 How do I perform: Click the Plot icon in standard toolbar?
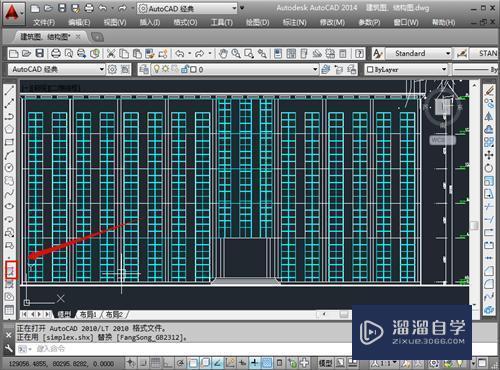point(56,53)
